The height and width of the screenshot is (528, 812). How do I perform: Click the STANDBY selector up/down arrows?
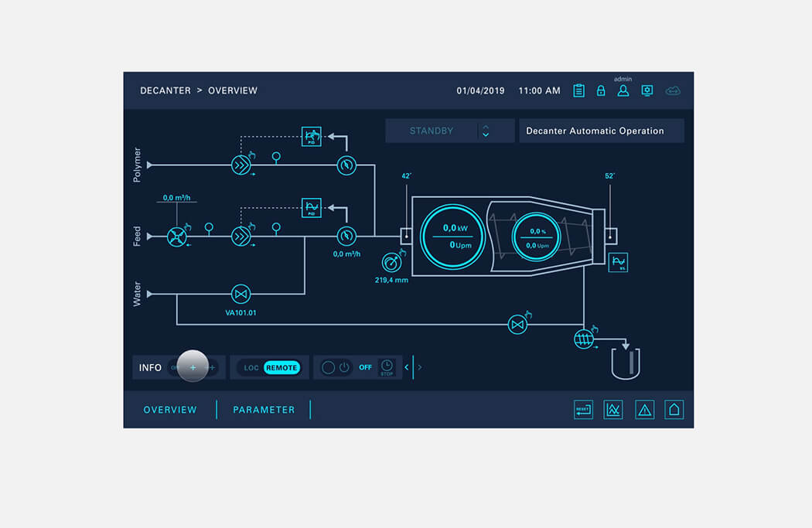486,131
